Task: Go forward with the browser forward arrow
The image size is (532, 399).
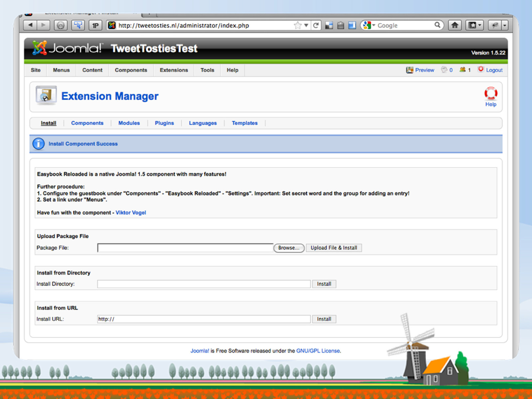Action: (43, 25)
